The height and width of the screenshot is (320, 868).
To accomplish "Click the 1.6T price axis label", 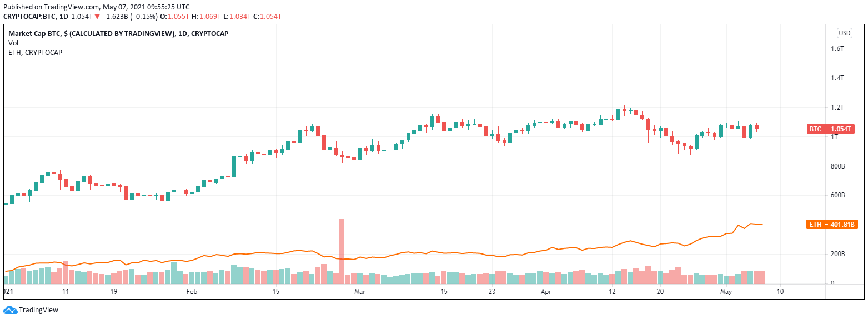I will [x=837, y=49].
